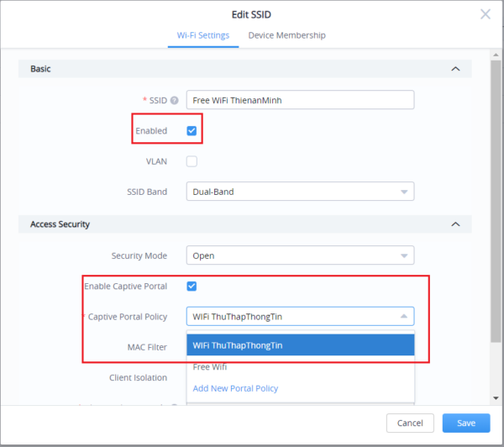This screenshot has width=504, height=447.
Task: Click the SSID help question mark icon
Action: [x=175, y=100]
